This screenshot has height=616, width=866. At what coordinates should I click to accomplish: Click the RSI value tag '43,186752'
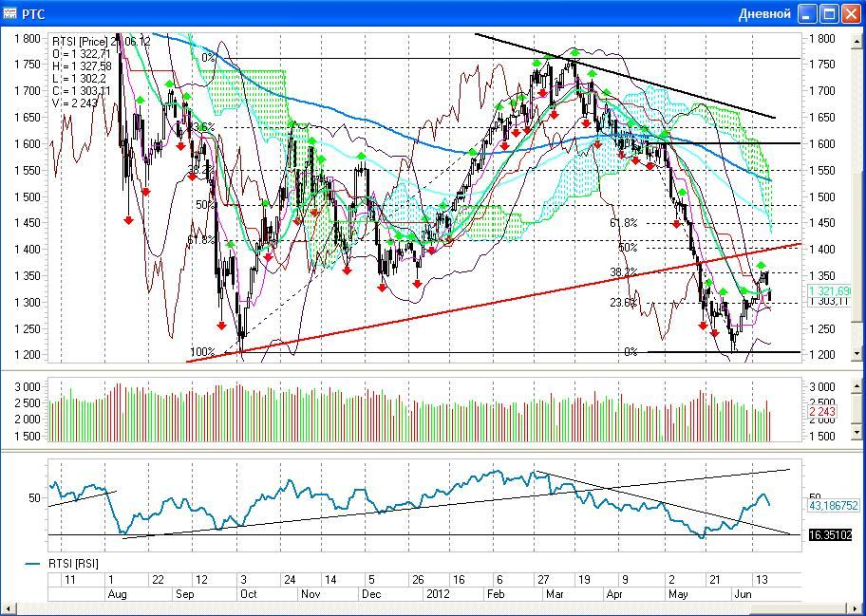click(832, 506)
